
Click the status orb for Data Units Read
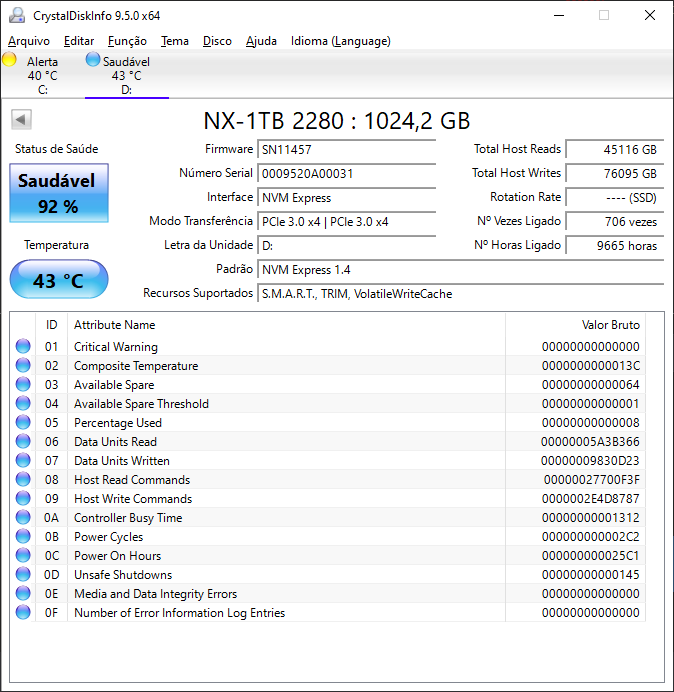coord(23,441)
